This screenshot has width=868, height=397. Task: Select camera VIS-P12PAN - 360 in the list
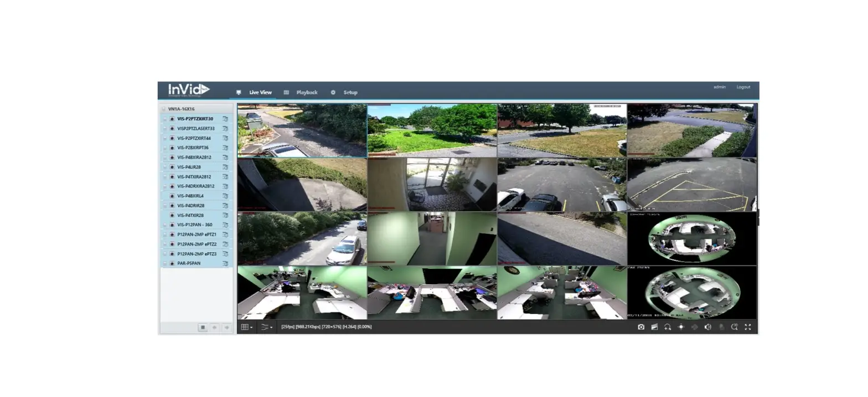click(195, 225)
